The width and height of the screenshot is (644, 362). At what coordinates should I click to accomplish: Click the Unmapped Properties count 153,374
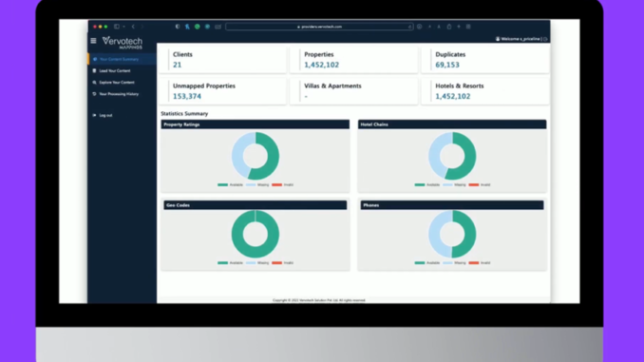187,96
